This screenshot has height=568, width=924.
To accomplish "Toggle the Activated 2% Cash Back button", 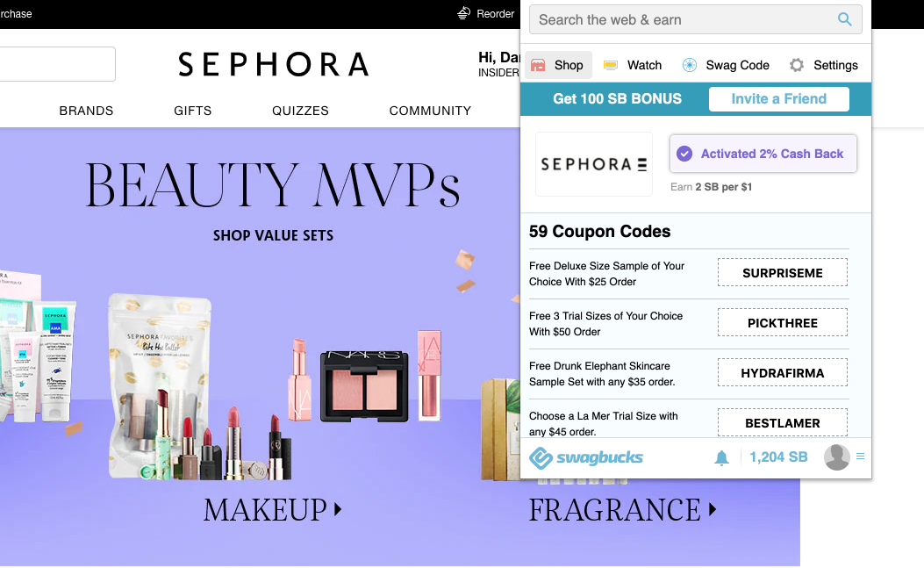I will pyautogui.click(x=763, y=154).
